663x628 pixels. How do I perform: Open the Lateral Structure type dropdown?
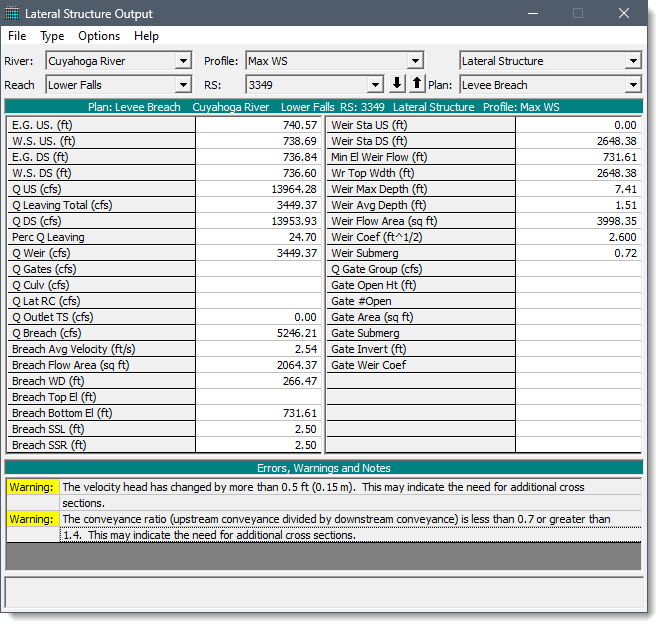[x=632, y=61]
